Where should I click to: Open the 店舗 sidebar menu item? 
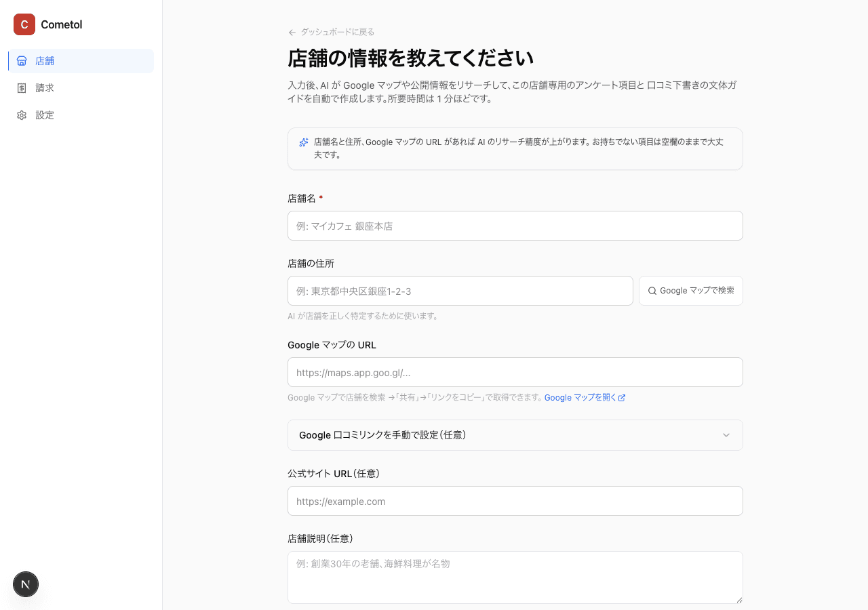pyautogui.click(x=81, y=61)
